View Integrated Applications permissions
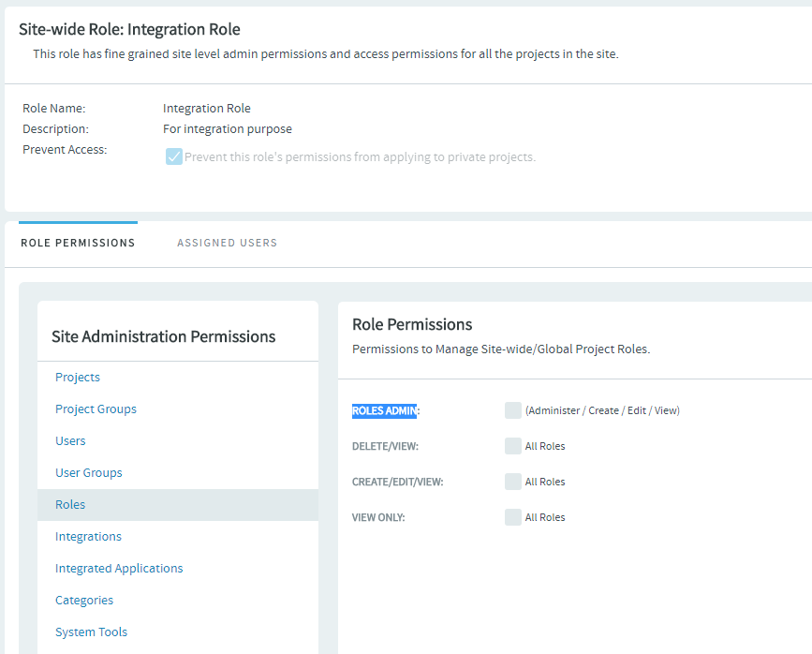The width and height of the screenshot is (812, 654). (119, 568)
